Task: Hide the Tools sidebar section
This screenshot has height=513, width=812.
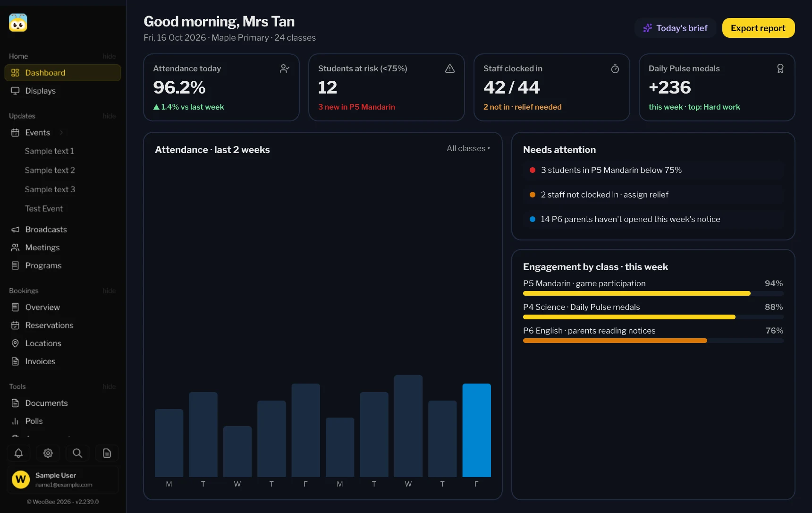Action: coord(109,387)
